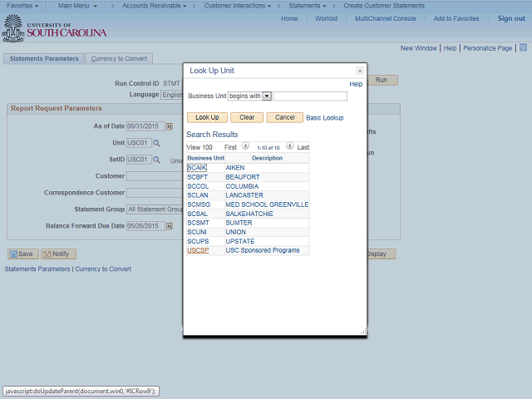Open Customer Interactions breadcrumb menu

[238, 6]
